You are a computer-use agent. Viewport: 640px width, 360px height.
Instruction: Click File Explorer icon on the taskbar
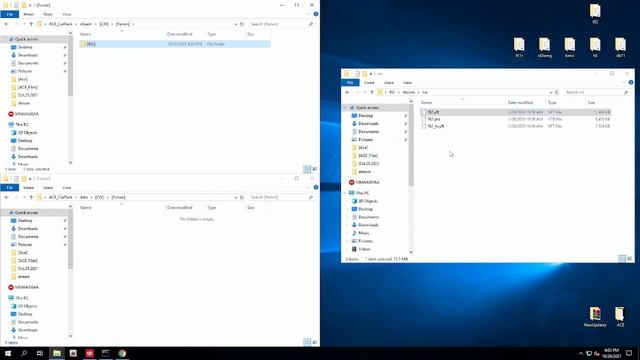[57, 353]
